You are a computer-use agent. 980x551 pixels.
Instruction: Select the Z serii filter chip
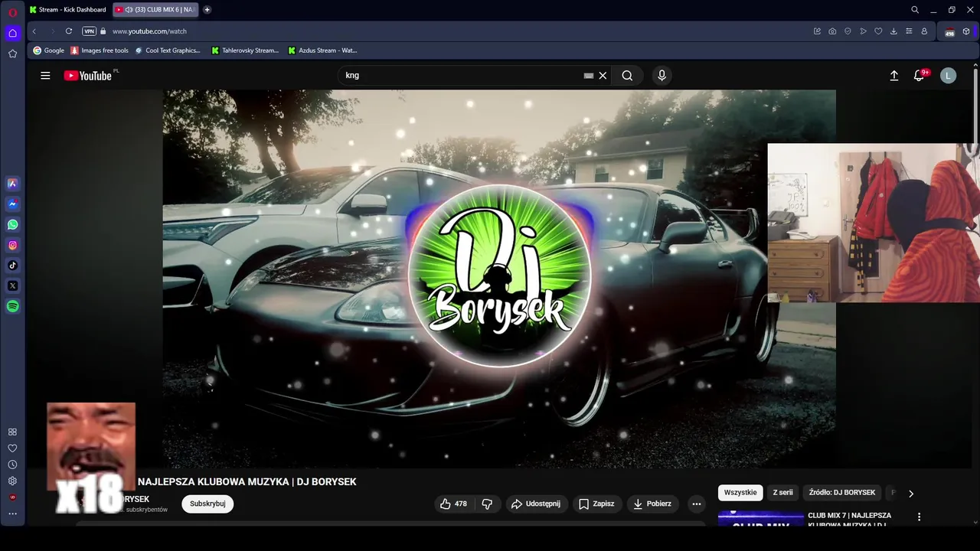pyautogui.click(x=782, y=493)
